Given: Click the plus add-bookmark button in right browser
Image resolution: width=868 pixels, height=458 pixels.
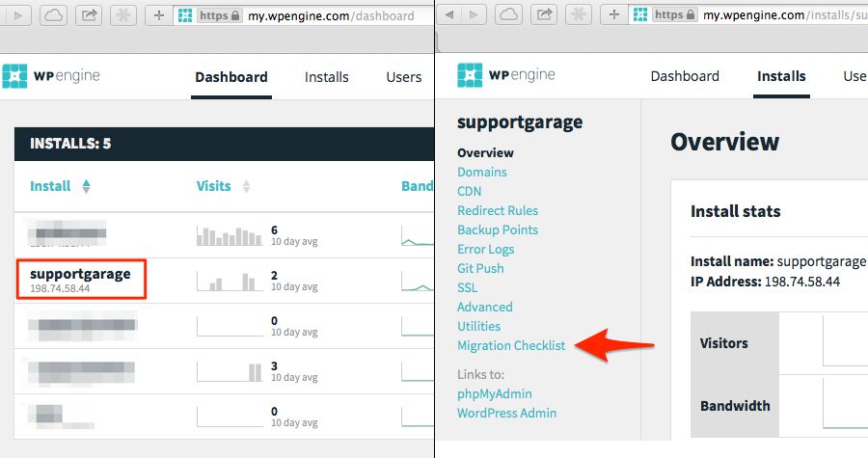Looking at the screenshot, I should pos(614,14).
